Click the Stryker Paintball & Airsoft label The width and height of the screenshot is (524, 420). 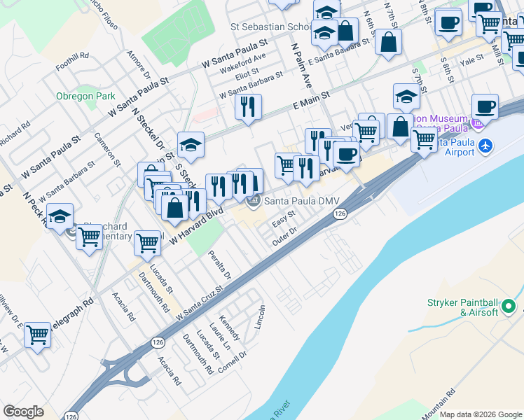(463, 307)
